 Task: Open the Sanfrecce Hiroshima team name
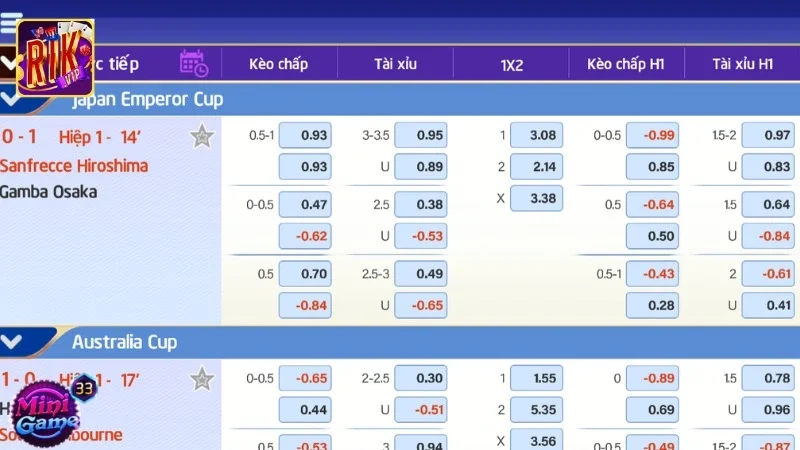pyautogui.click(x=74, y=166)
